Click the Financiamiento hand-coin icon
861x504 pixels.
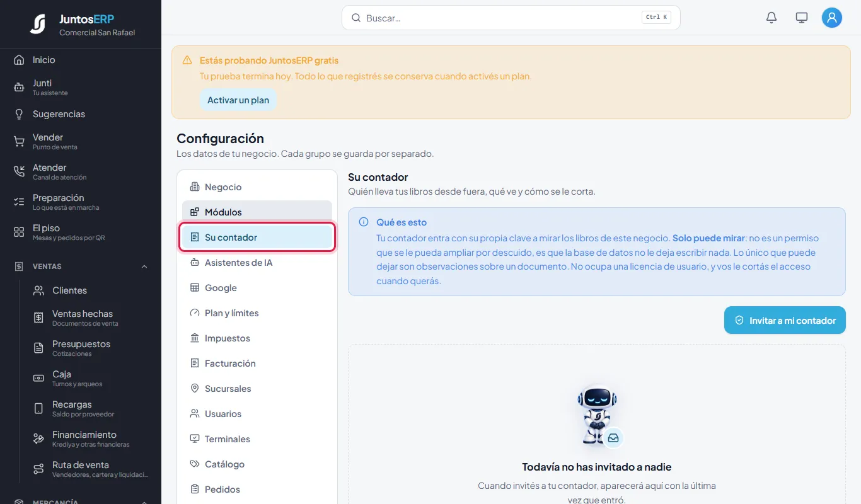coord(38,438)
